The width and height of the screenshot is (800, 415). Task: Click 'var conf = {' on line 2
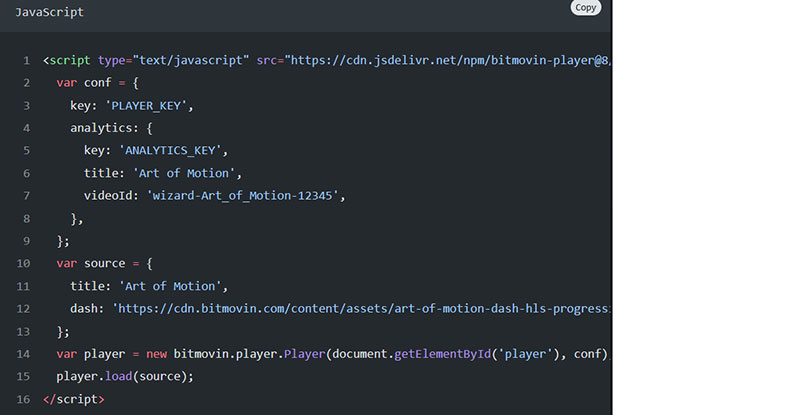pos(97,83)
